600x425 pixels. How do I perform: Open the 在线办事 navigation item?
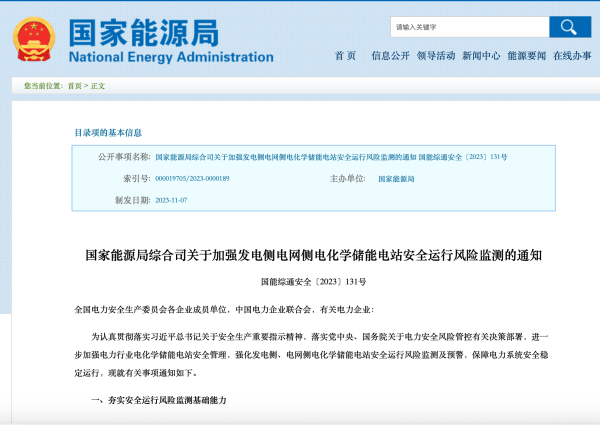pos(571,55)
